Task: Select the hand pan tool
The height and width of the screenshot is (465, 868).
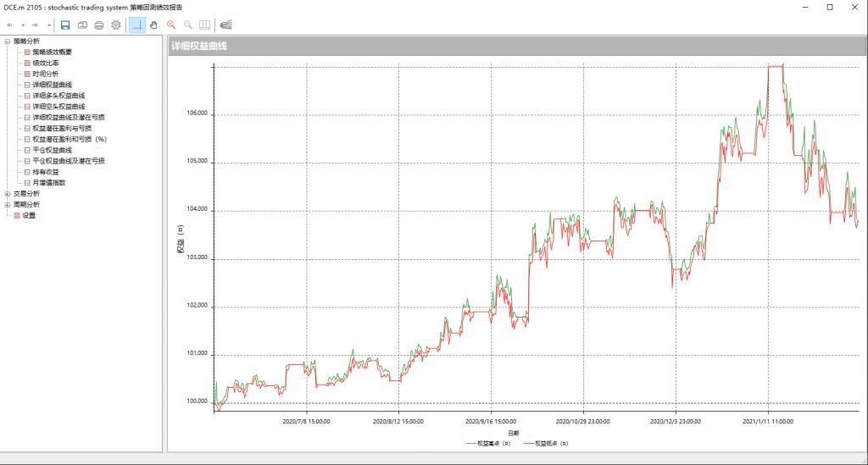Action: click(x=154, y=25)
